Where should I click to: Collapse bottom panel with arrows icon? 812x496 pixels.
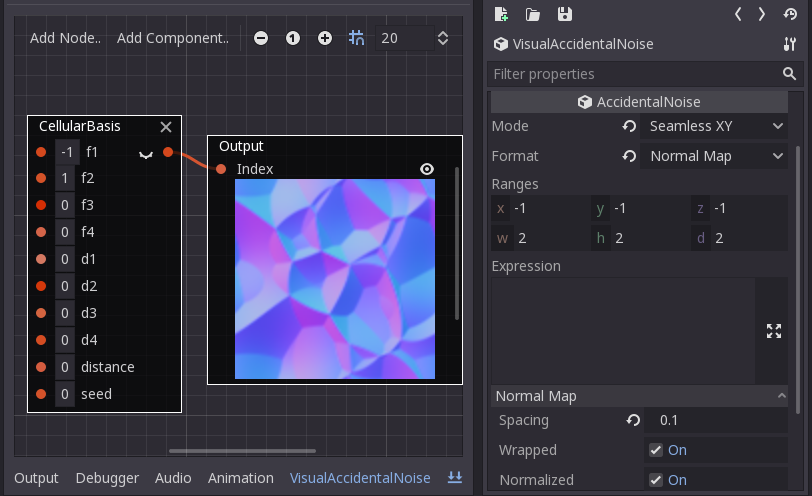tap(455, 477)
